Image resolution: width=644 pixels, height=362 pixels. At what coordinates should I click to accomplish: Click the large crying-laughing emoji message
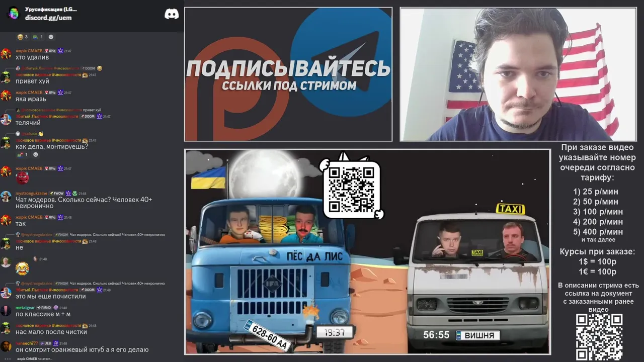[x=22, y=268]
